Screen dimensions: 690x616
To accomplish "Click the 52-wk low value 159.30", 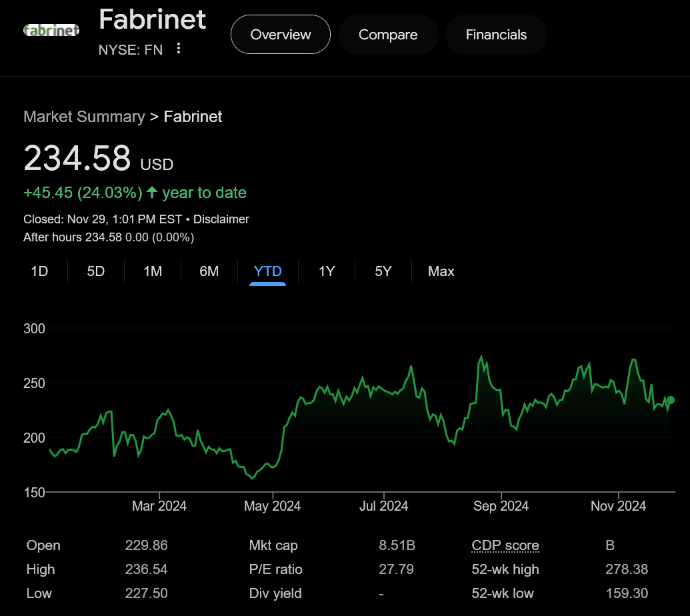I will tap(627, 593).
